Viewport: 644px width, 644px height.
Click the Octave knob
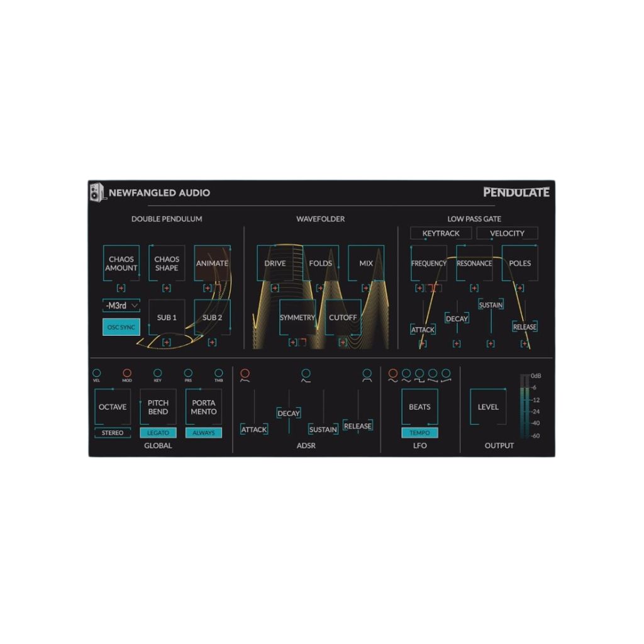pos(113,407)
